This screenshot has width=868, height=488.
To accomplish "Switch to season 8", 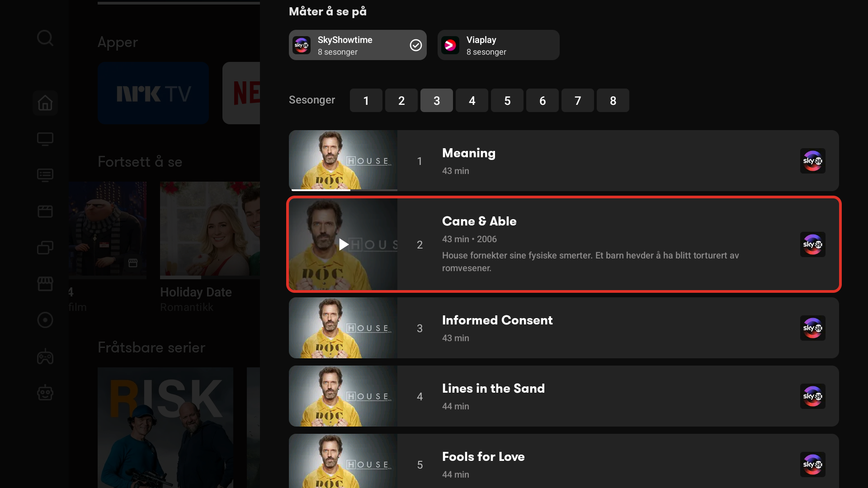I will pyautogui.click(x=613, y=100).
